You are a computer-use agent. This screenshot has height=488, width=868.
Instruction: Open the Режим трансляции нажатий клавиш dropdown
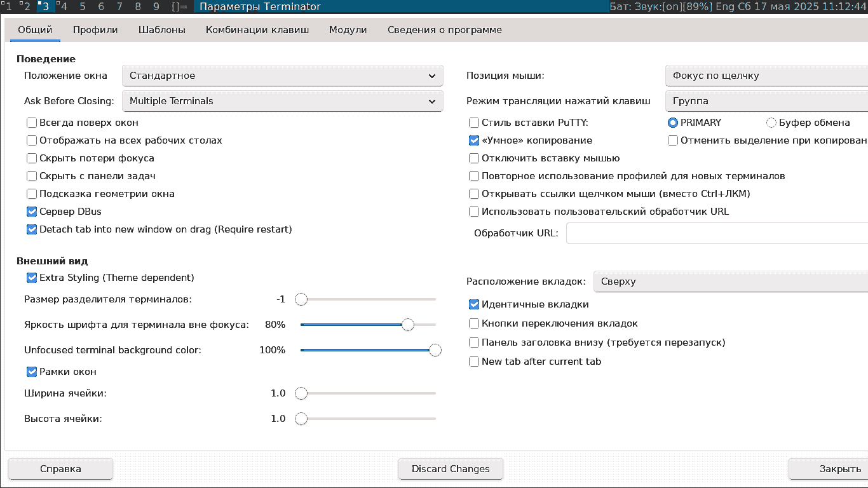pos(766,101)
